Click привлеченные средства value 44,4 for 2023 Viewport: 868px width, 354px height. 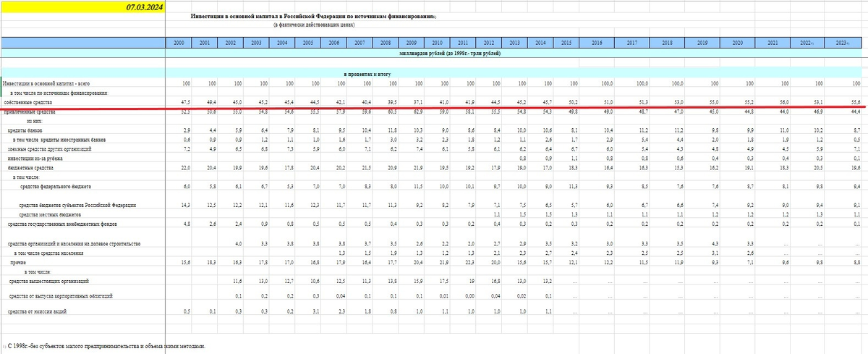[856, 112]
